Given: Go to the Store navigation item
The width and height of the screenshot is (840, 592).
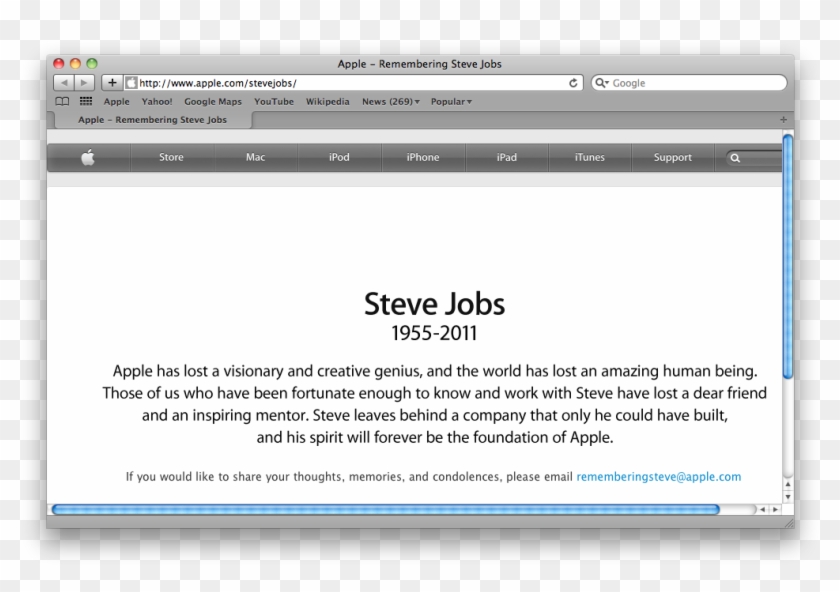Looking at the screenshot, I should [171, 157].
